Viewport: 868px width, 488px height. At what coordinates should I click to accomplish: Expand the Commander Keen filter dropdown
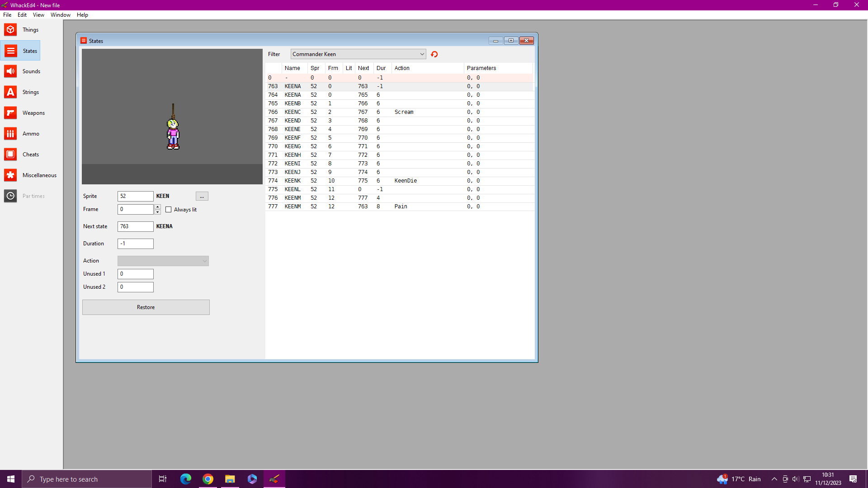click(422, 54)
